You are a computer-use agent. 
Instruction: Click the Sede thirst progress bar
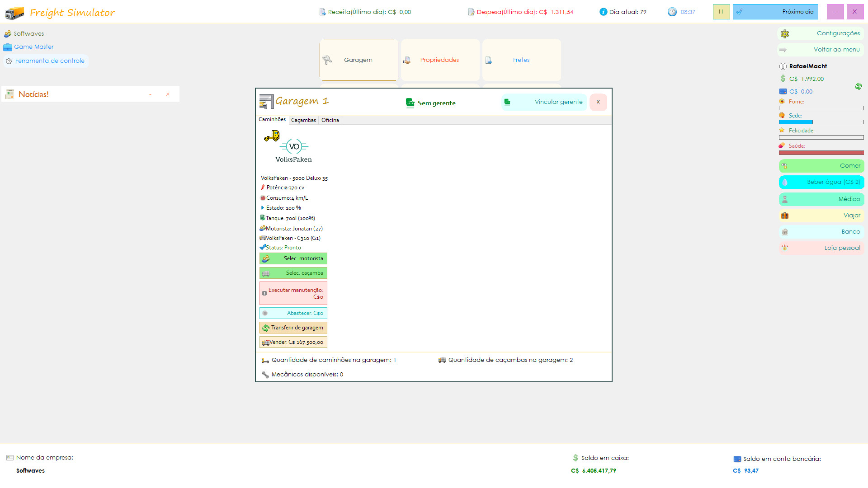click(x=821, y=122)
